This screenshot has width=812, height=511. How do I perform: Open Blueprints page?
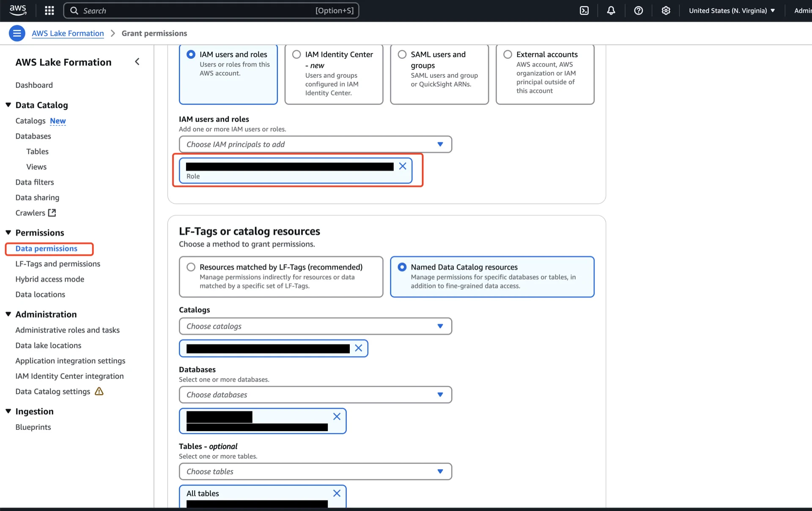click(33, 427)
